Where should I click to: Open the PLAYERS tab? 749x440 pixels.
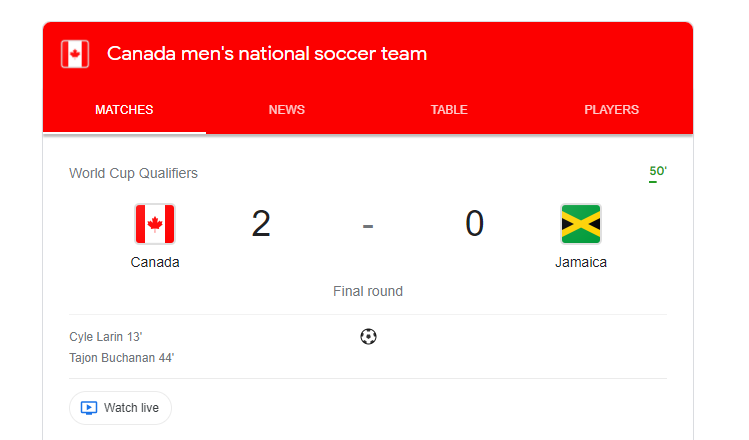611,110
